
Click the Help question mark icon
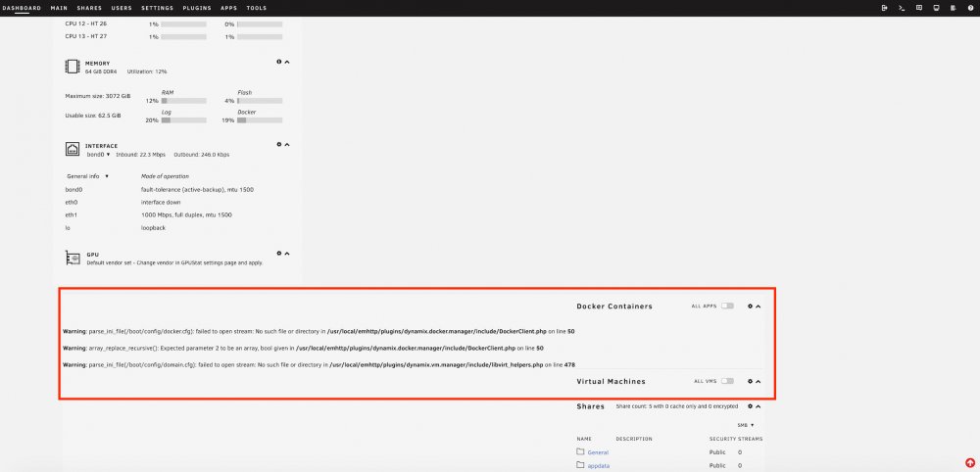click(x=970, y=8)
